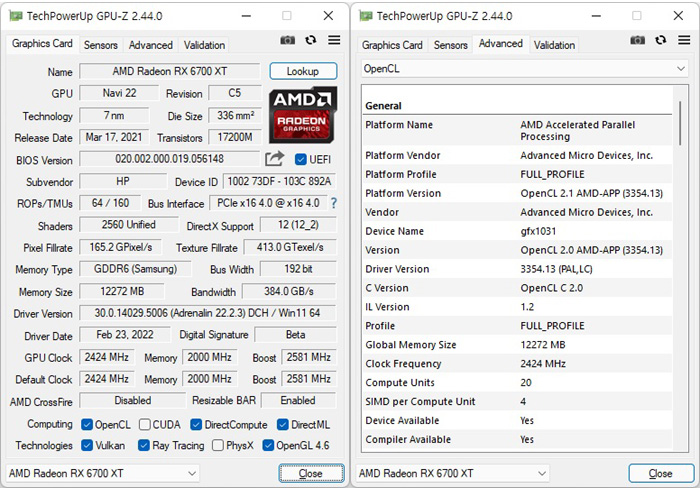Switch to the Advanced tab in the left window

[x=150, y=45]
